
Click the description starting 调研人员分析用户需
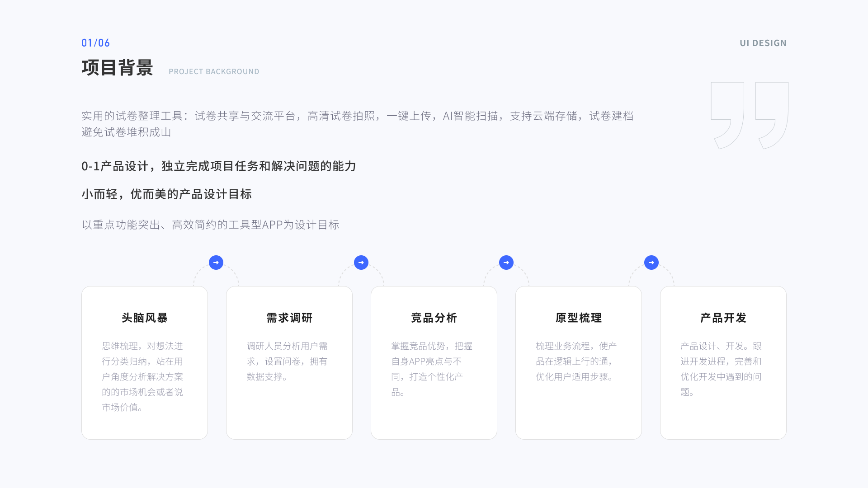[x=287, y=361]
